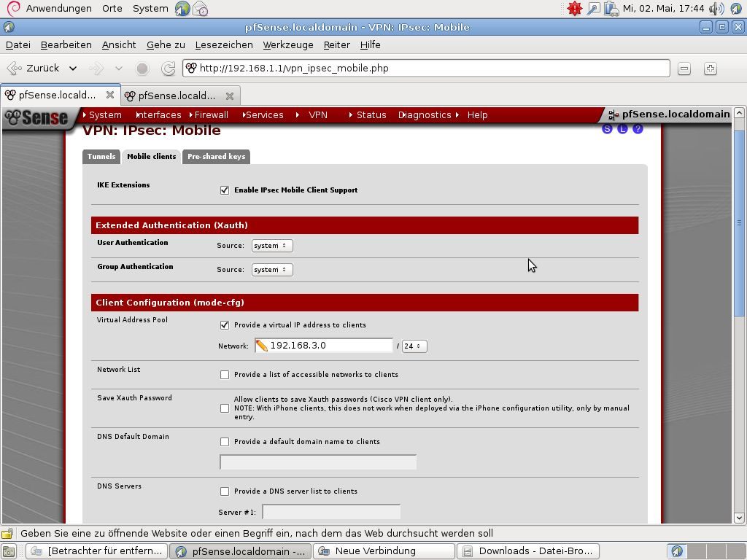Click the pfSense logo
Screen dimensions: 747x560
[x=37, y=117]
